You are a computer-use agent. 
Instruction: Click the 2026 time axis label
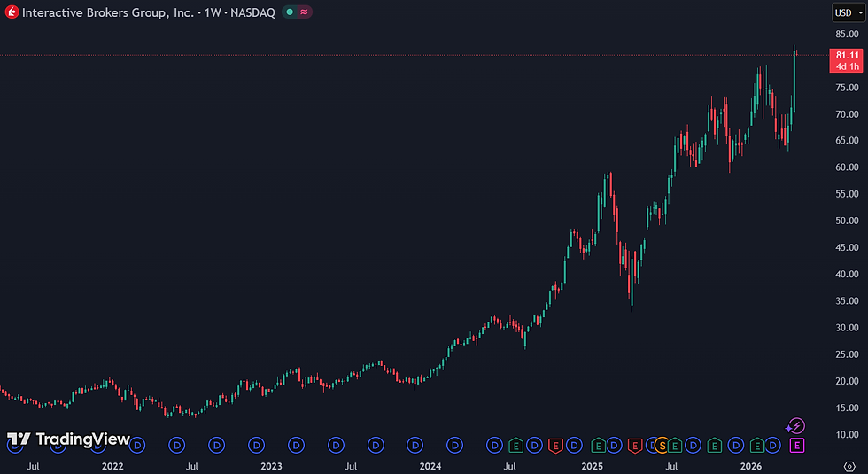pyautogui.click(x=751, y=467)
